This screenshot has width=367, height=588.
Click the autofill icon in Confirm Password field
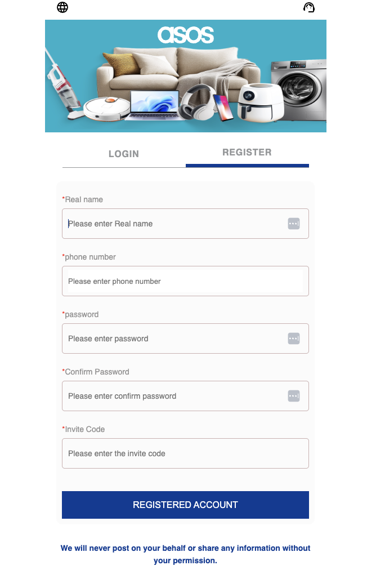point(293,396)
